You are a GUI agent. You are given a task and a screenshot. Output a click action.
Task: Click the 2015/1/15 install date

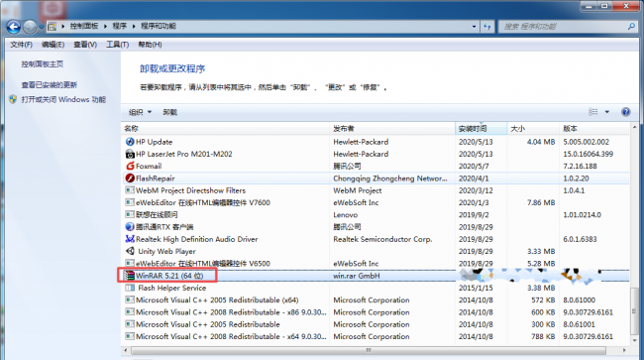[x=476, y=288]
